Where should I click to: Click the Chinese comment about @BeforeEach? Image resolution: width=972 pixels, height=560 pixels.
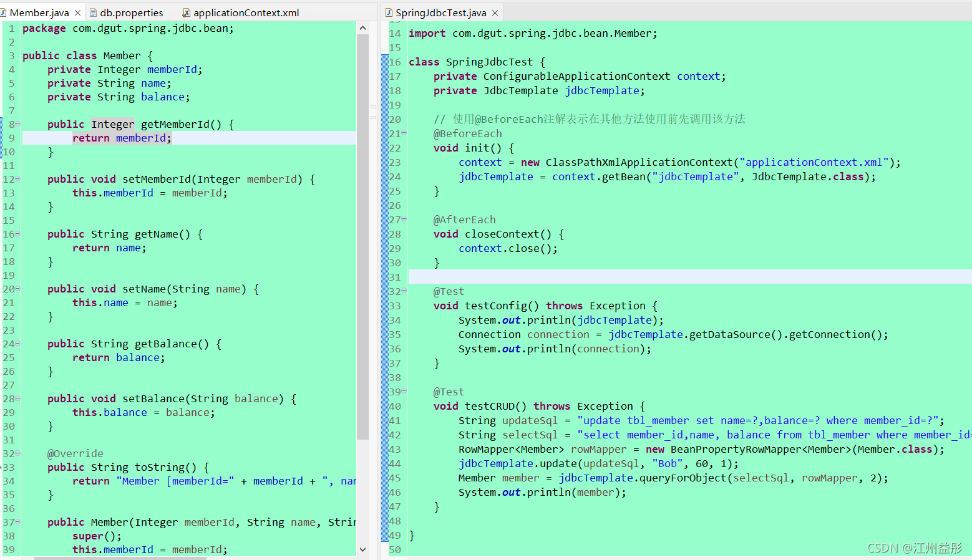[x=589, y=119]
